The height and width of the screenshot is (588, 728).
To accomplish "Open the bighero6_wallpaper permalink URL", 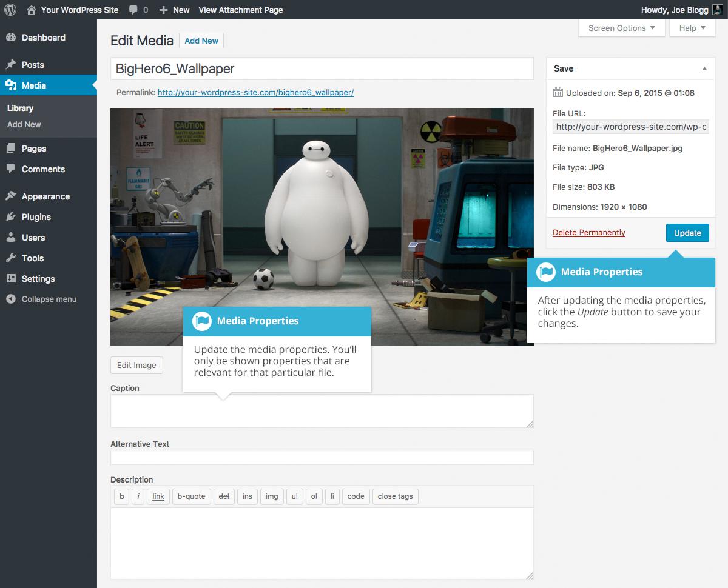I will click(x=255, y=93).
